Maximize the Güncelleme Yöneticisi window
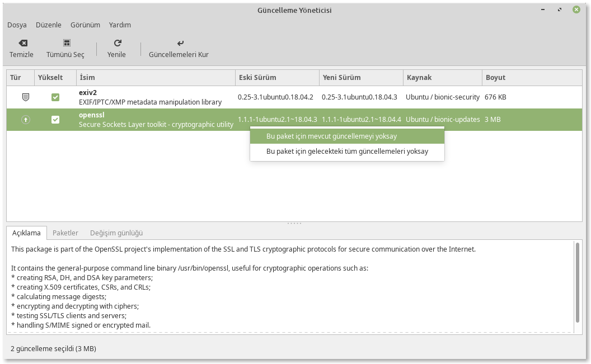This screenshot has width=591, height=364. click(x=560, y=10)
